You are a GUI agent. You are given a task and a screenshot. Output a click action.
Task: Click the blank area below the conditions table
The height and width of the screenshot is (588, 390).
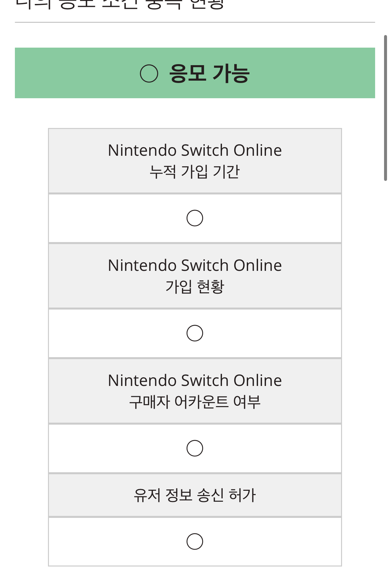(x=195, y=577)
